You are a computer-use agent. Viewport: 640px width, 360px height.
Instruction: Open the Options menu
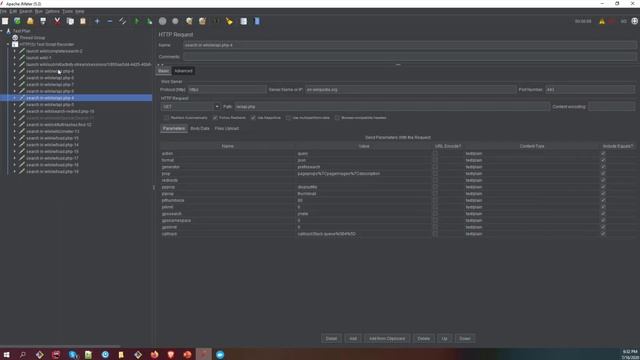click(x=52, y=11)
